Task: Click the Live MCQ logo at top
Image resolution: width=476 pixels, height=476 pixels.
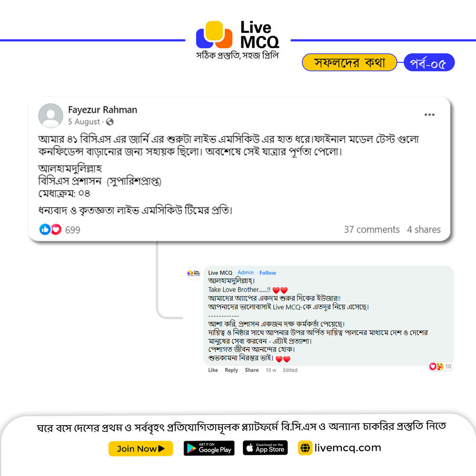Action: pyautogui.click(x=238, y=40)
